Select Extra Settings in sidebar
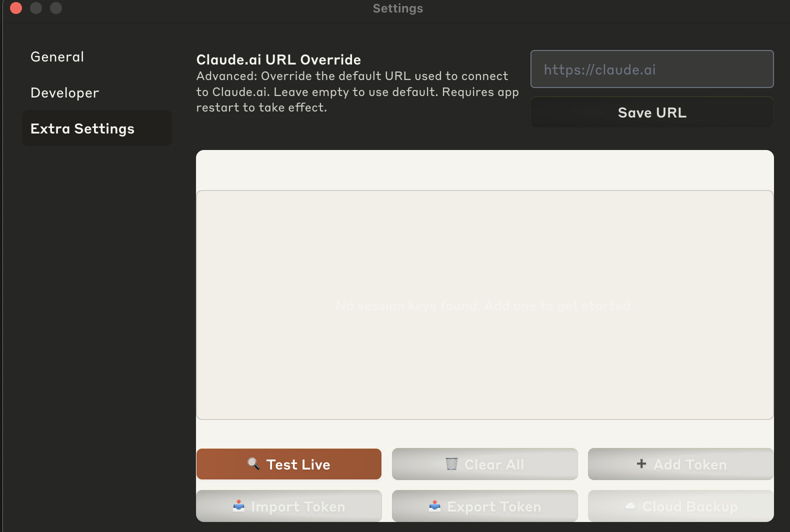This screenshot has height=532, width=790. (x=97, y=128)
